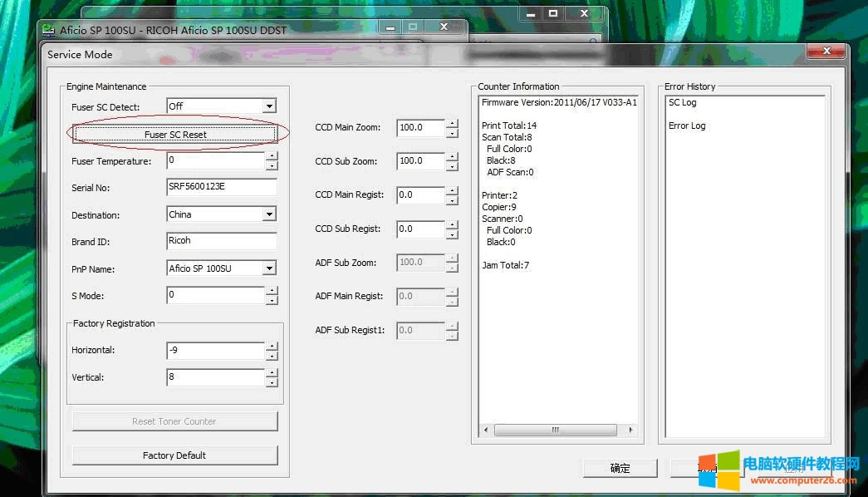Click the Factory Default button
This screenshot has width=868, height=497.
pos(174,455)
